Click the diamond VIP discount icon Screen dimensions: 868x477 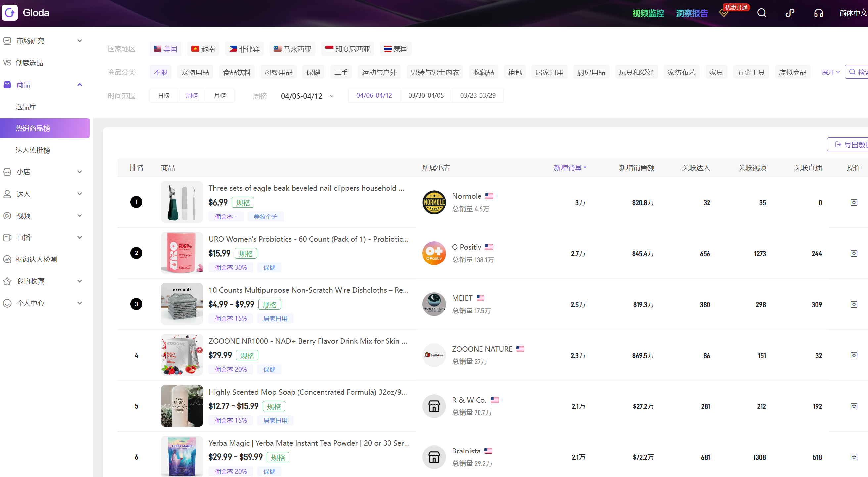coord(723,13)
